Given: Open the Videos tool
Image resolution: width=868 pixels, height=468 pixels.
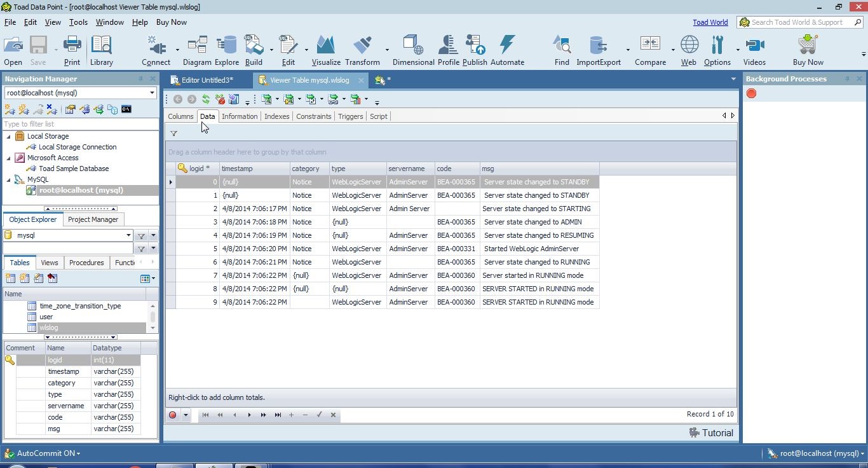Looking at the screenshot, I should click(754, 51).
